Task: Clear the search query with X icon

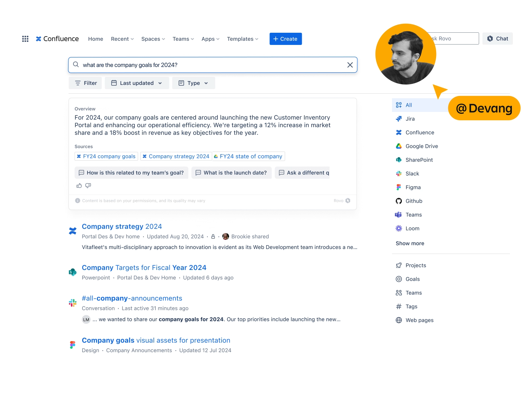Action: [x=350, y=65]
